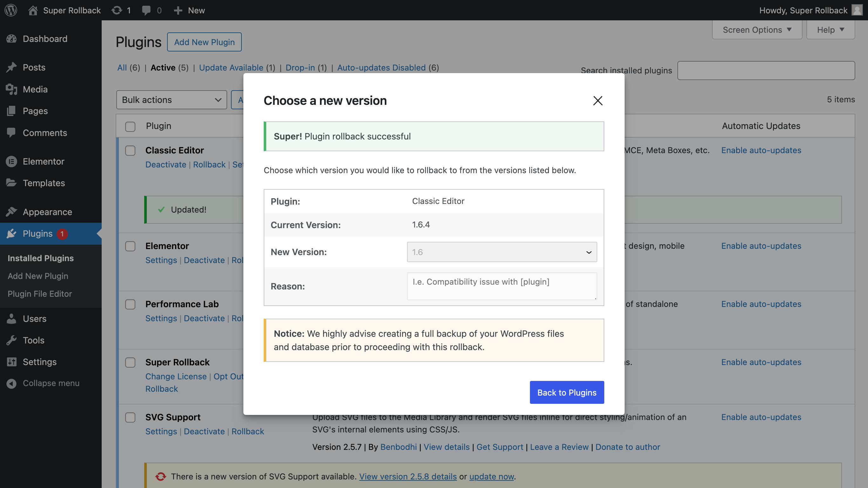The width and height of the screenshot is (868, 488).
Task: Click the Add New Plugin button beside heading
Action: coord(204,42)
